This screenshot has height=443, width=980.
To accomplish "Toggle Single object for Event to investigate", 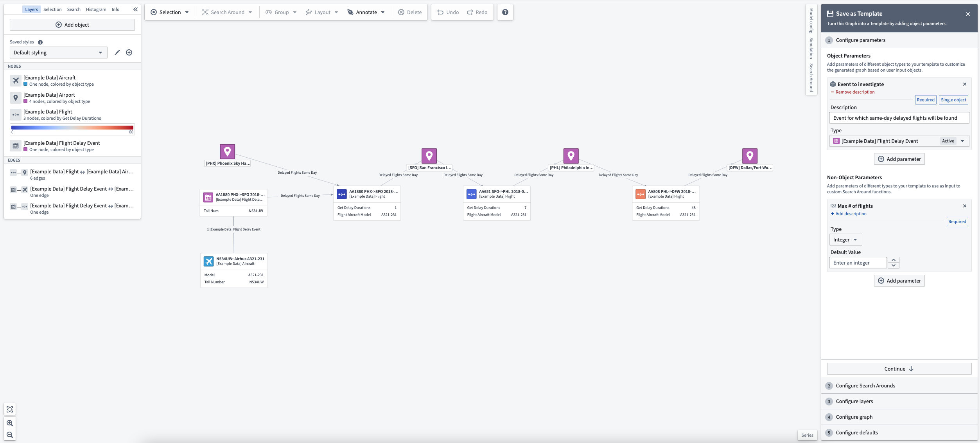I will pyautogui.click(x=953, y=100).
